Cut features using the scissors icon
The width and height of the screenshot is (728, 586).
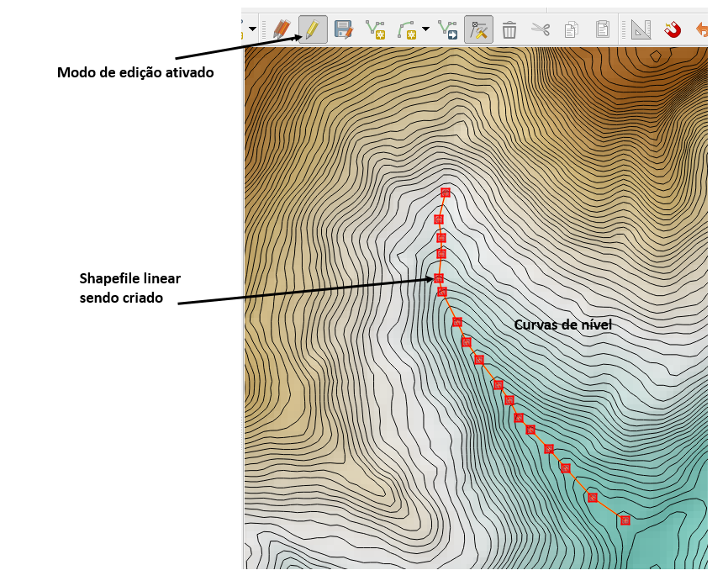540,30
